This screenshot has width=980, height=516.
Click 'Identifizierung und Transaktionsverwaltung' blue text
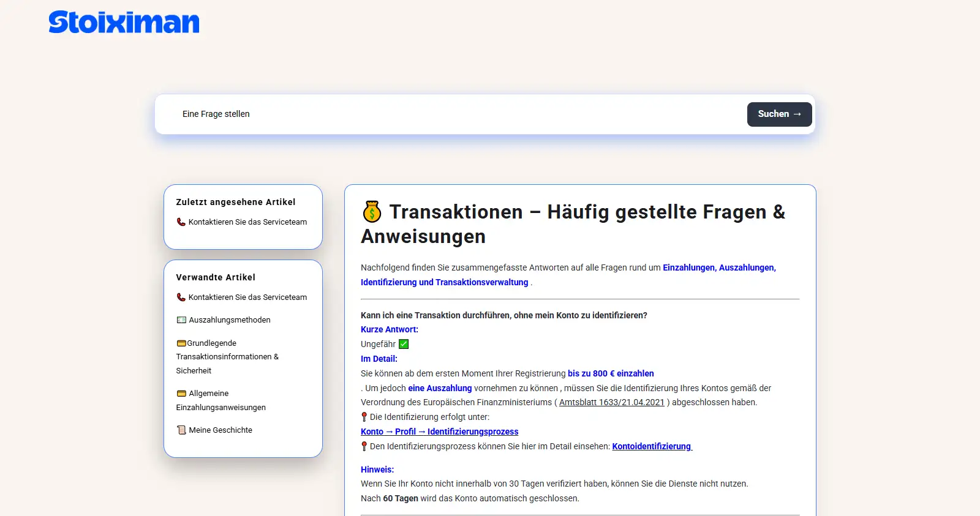click(444, 282)
